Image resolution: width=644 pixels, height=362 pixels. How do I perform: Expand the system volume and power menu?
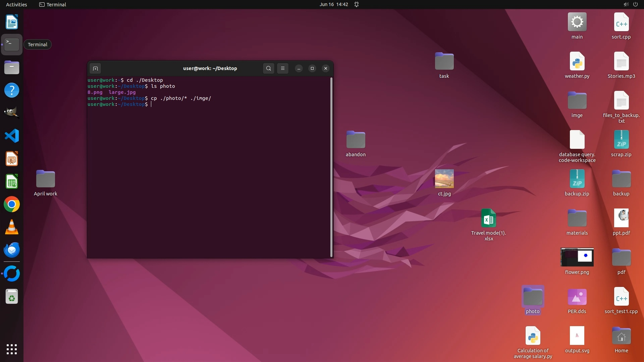point(630,4)
